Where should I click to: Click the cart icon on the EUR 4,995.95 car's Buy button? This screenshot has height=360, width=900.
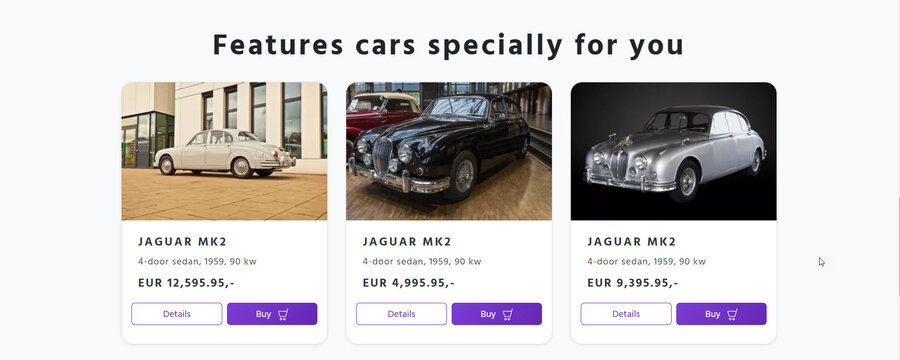click(x=507, y=314)
